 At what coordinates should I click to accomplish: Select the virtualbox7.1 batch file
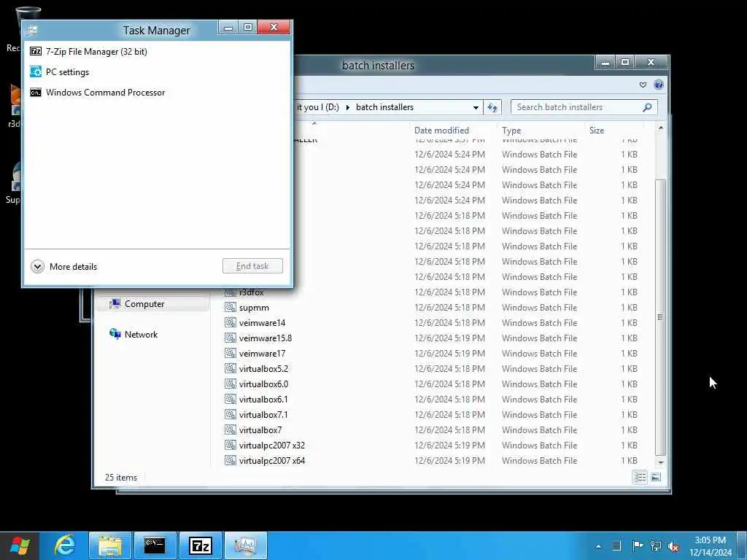click(263, 414)
